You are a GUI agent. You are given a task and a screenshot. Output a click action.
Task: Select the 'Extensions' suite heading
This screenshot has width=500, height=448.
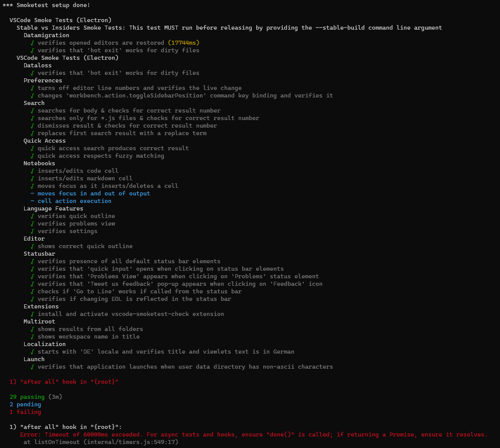[41, 307]
